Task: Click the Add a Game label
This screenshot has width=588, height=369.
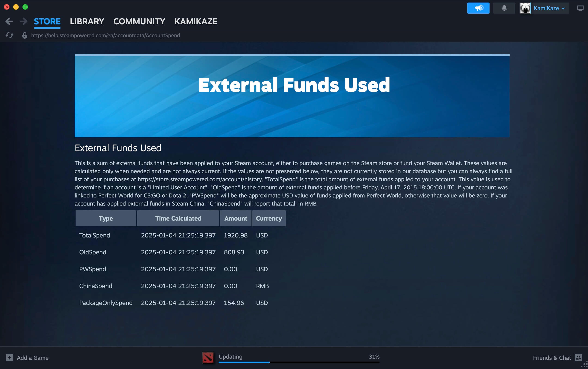Action: (x=33, y=358)
